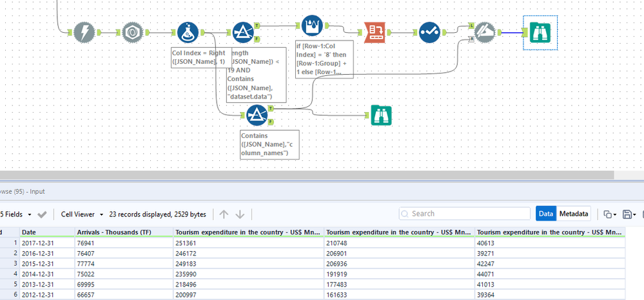Select the Arrivals cell 75022
This screenshot has width=644, height=300.
coord(124,274)
